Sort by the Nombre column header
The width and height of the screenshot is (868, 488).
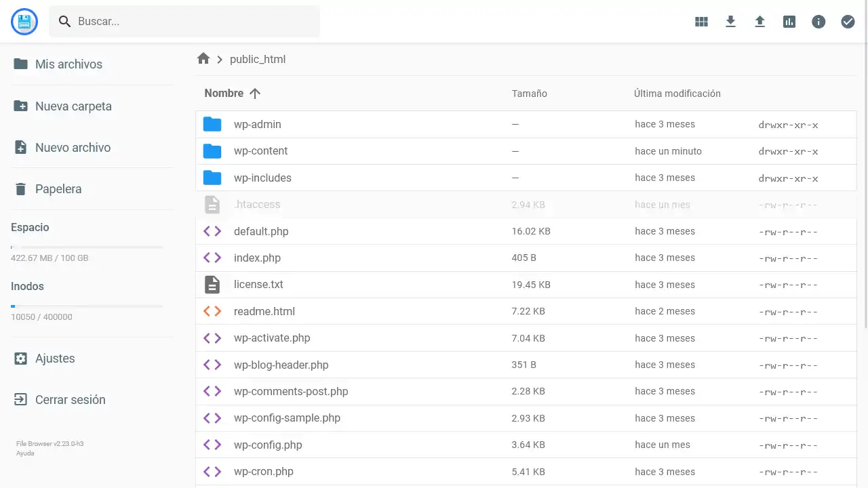[x=224, y=94]
